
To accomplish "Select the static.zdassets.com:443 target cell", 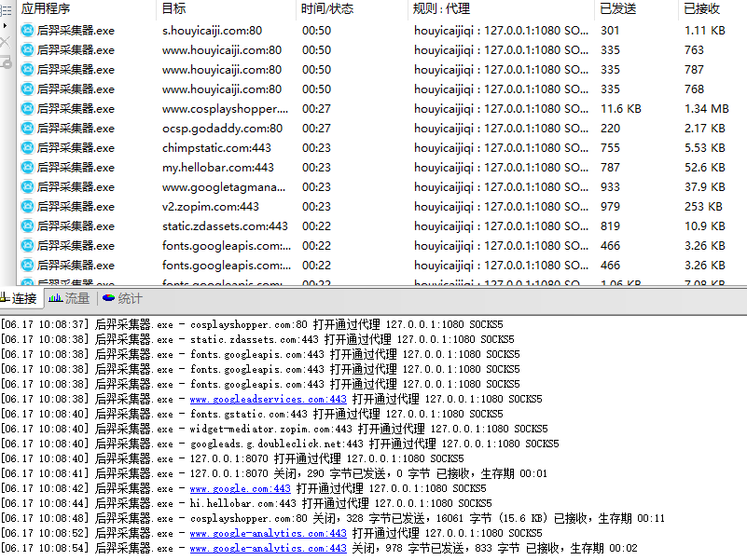I will pos(225,225).
